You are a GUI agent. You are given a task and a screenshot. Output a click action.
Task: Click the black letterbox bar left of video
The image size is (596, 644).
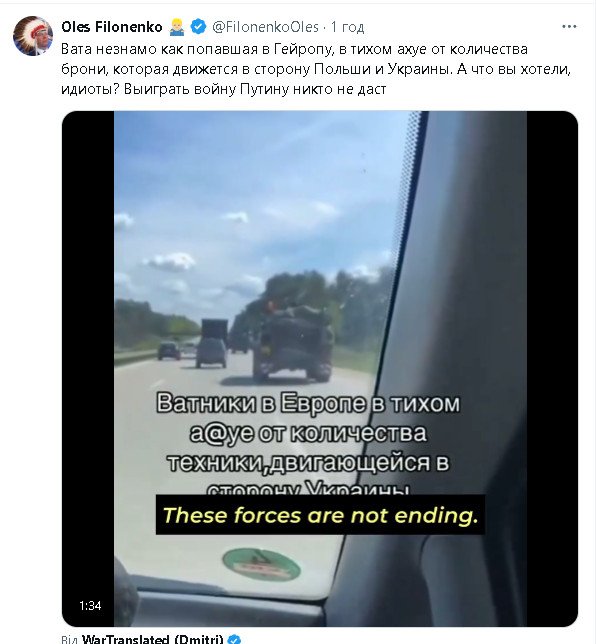[88, 368]
